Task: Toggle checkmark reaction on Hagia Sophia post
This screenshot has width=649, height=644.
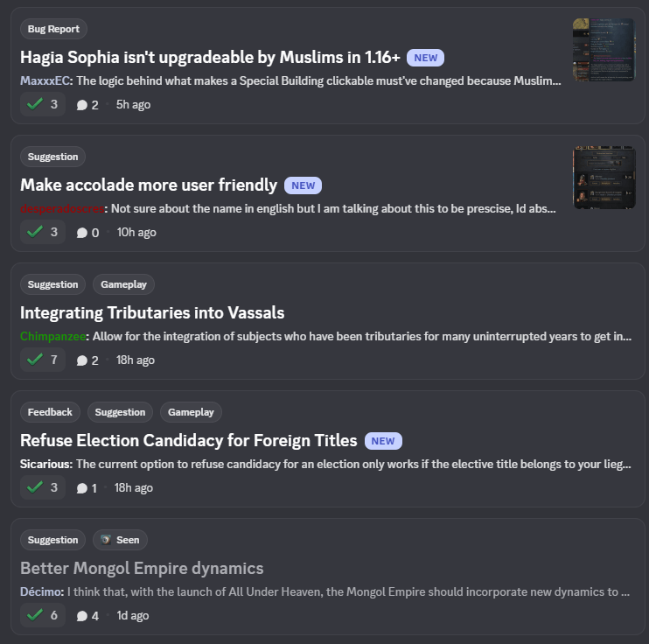Action: tap(43, 104)
